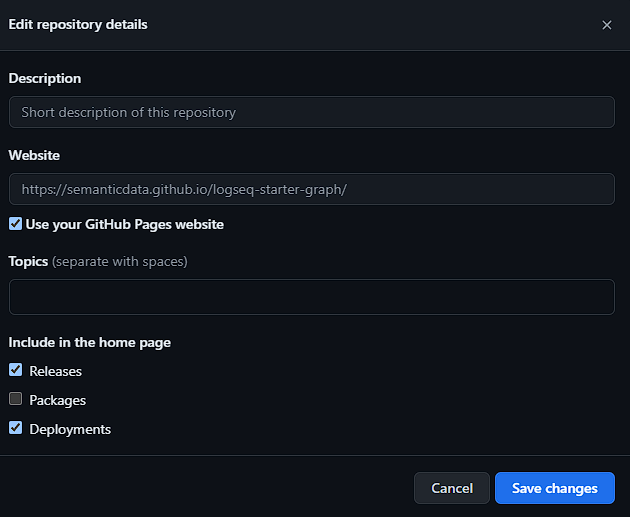630x517 pixels.
Task: Click the 'Include in the home page' heading
Action: [x=90, y=342]
